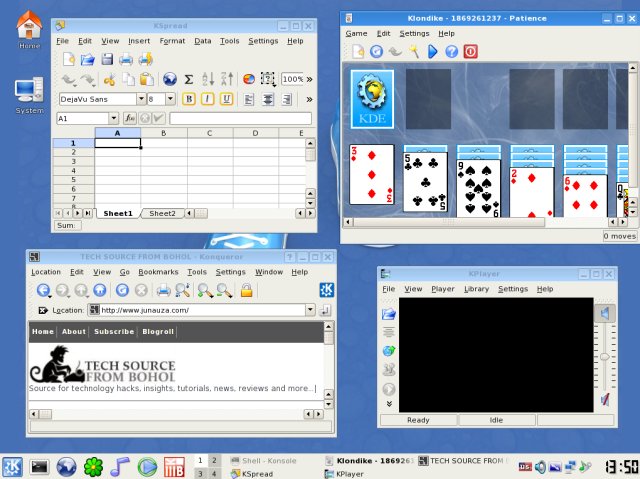The height and width of the screenshot is (479, 640).
Task: Click the Home link in the page navigation
Action: pyautogui.click(x=43, y=331)
